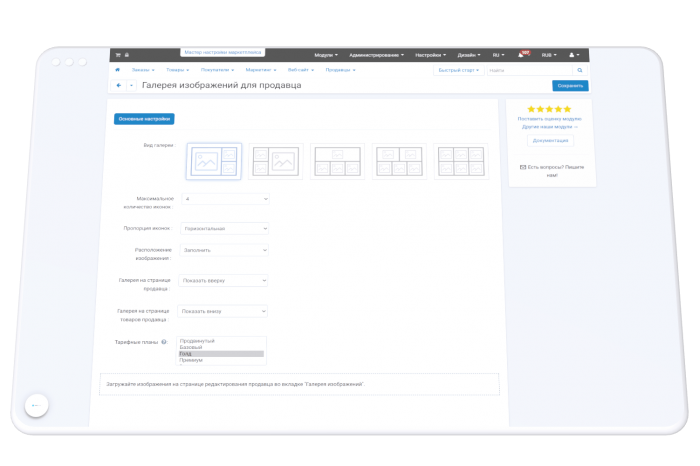Select the Голд plan in the list
This screenshot has width=700, height=466.
pyautogui.click(x=221, y=354)
